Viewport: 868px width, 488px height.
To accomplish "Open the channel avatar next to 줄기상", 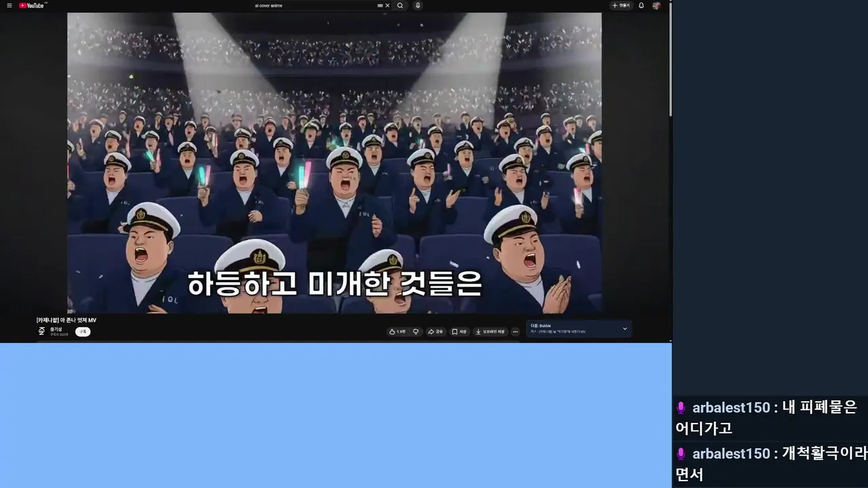I will [x=41, y=331].
